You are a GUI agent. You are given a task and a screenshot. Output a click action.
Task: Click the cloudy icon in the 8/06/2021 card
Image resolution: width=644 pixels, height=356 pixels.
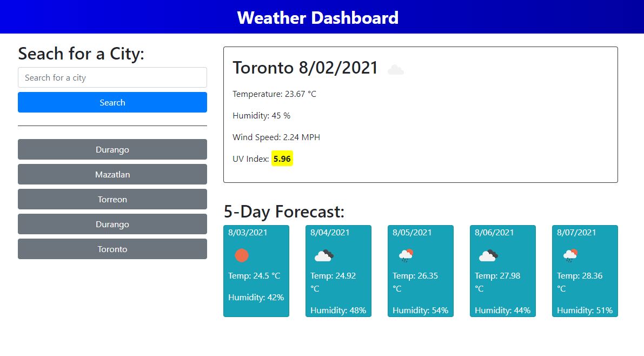coord(488,256)
